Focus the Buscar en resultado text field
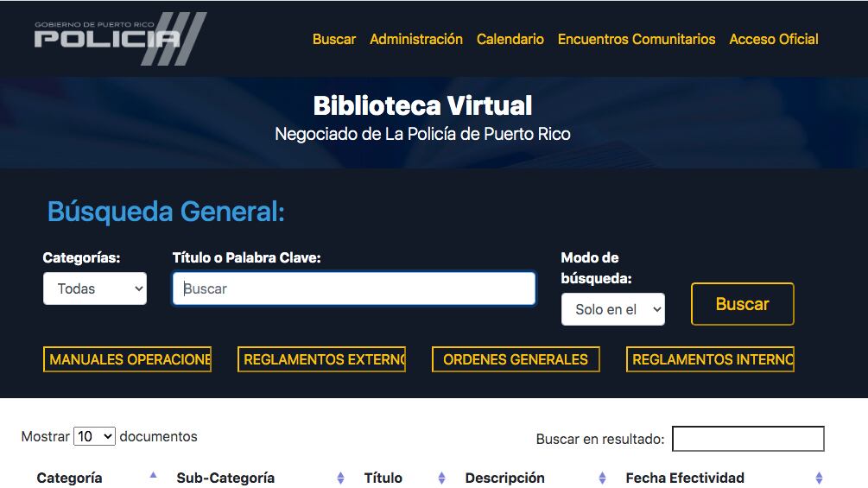Screen dimensions: 868x488 coord(748,439)
